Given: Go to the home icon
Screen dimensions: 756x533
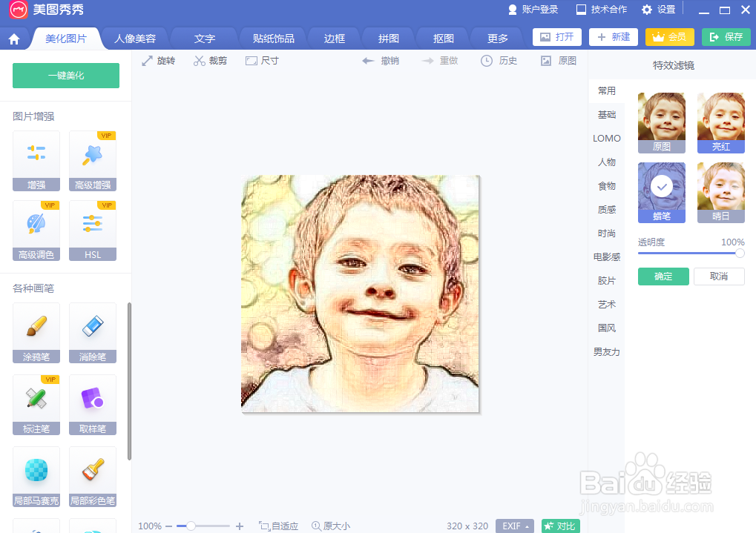Looking at the screenshot, I should pos(14,39).
